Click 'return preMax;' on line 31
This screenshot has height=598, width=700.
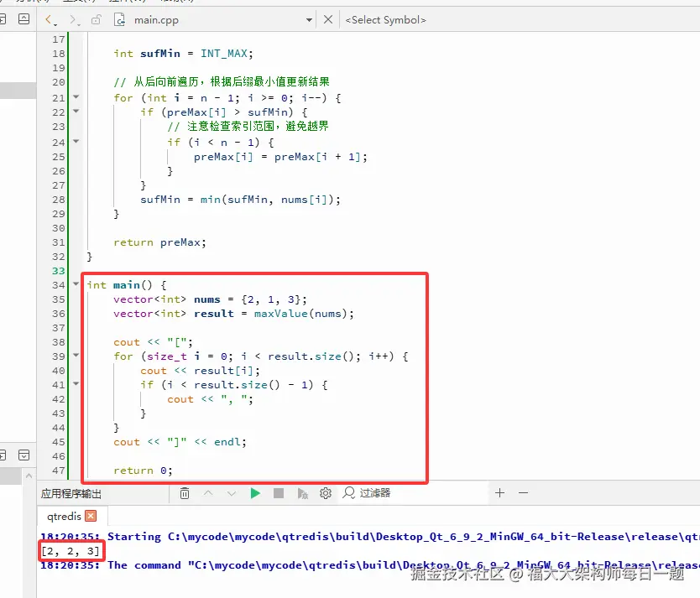(159, 242)
